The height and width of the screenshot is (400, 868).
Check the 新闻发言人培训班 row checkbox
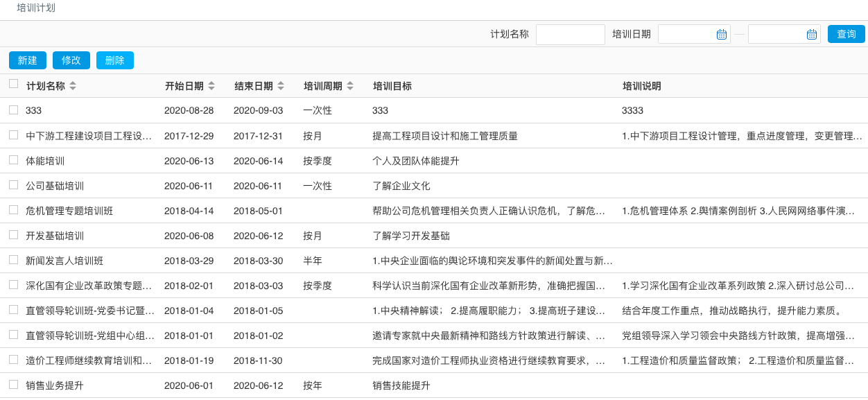(x=12, y=261)
